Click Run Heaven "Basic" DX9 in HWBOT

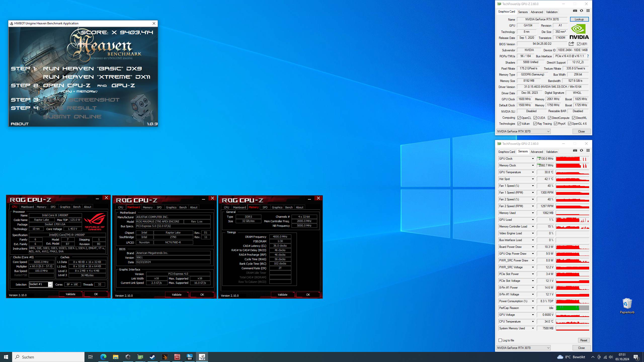[92, 69]
